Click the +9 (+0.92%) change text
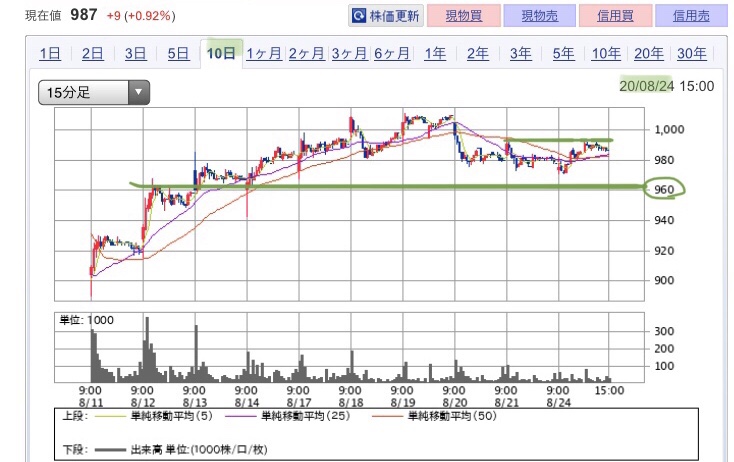Screen dimensions: 734x462 141,16
